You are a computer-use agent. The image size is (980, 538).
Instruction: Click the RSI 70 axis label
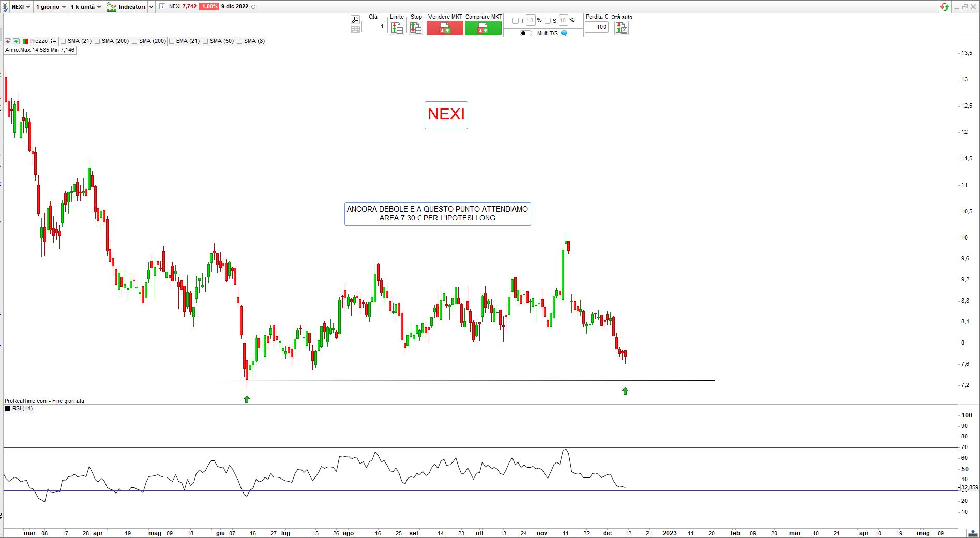(964, 447)
